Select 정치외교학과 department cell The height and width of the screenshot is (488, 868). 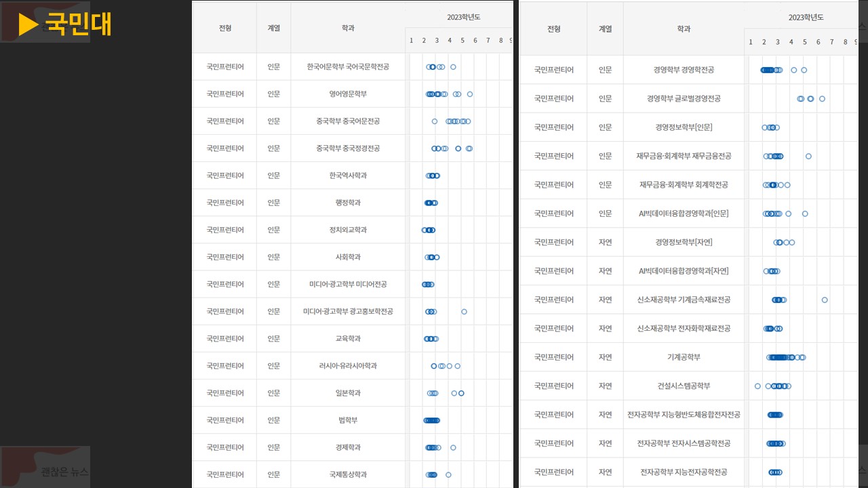tap(348, 230)
